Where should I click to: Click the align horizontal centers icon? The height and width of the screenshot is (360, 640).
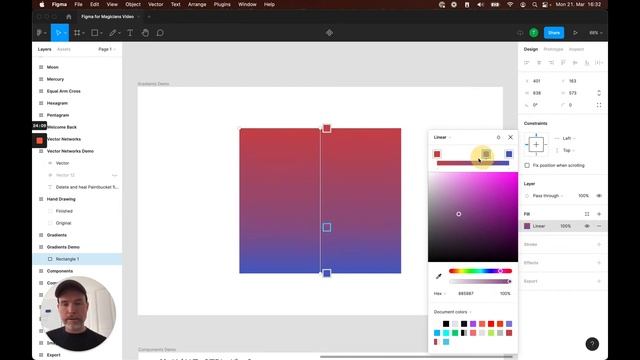click(x=539, y=62)
